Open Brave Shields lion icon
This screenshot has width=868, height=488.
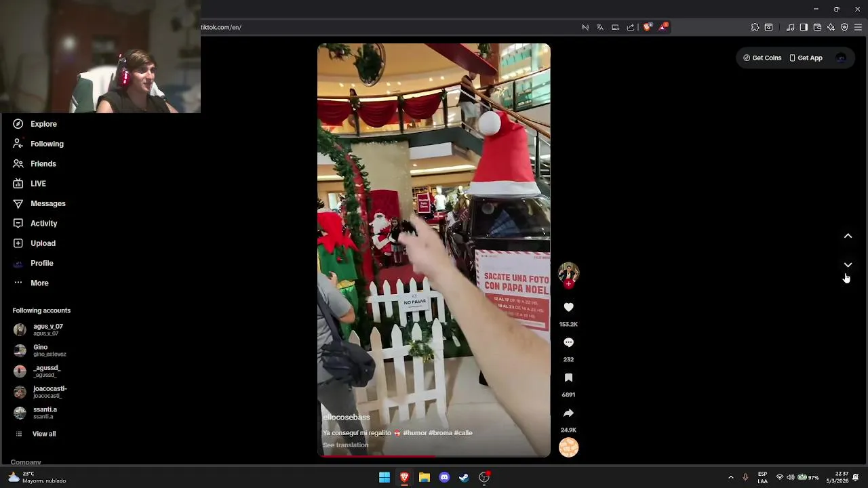(x=647, y=27)
